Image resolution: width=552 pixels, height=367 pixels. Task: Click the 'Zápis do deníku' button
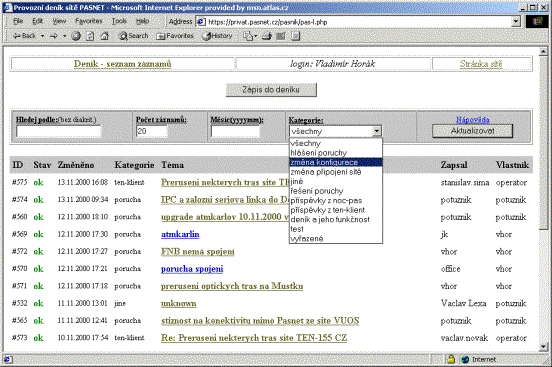(x=271, y=90)
